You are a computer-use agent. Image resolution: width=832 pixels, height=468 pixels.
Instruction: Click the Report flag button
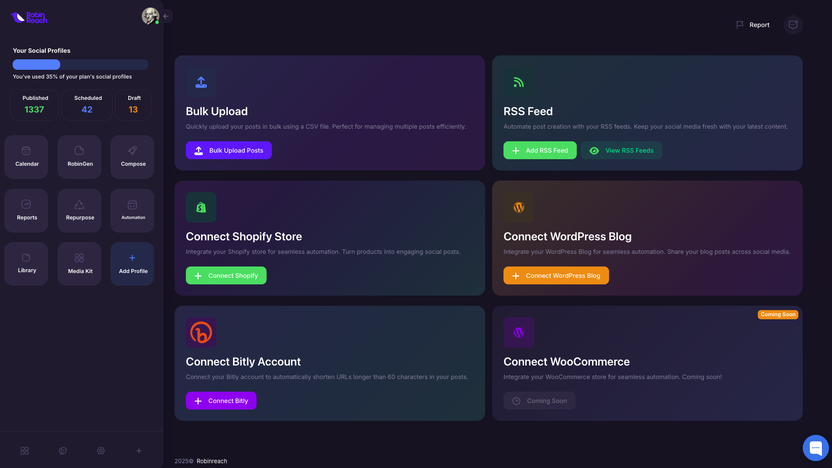pyautogui.click(x=753, y=25)
